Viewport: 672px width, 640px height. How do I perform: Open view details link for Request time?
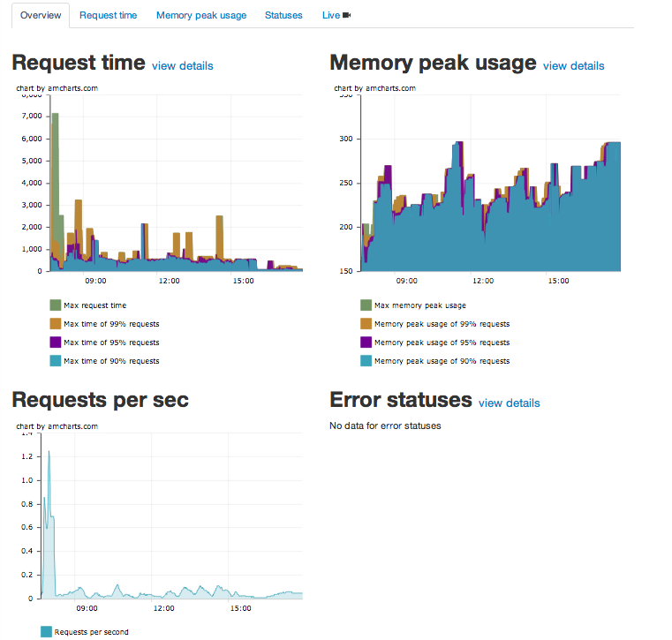(183, 66)
